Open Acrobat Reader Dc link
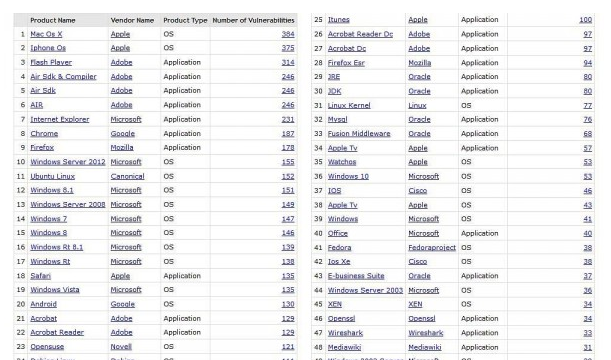Screen dimensions: 611x360 point(360,34)
